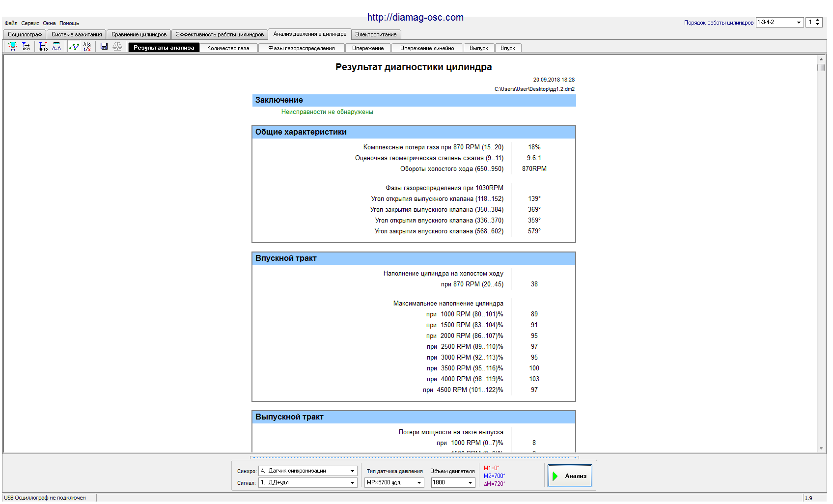Expand the Объем двигателя dropdown
Screen dimensions: 833x504
tap(470, 483)
